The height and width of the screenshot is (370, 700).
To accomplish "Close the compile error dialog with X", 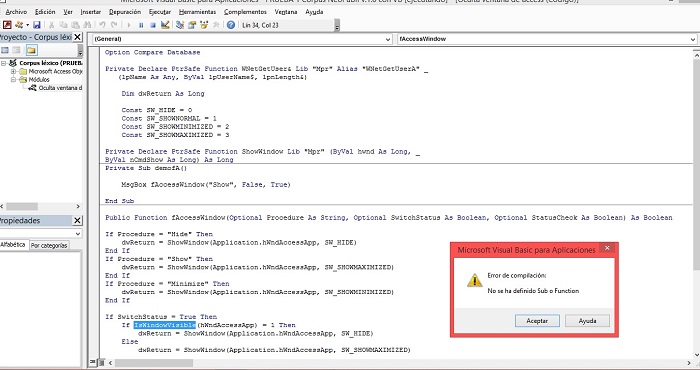I will 607,248.
